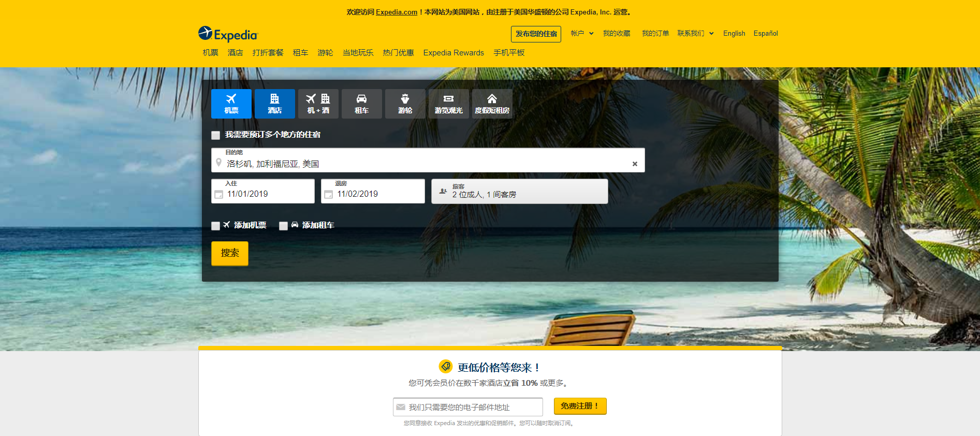The width and height of the screenshot is (980, 436).
Task: Switch language to Español
Action: [x=766, y=34]
